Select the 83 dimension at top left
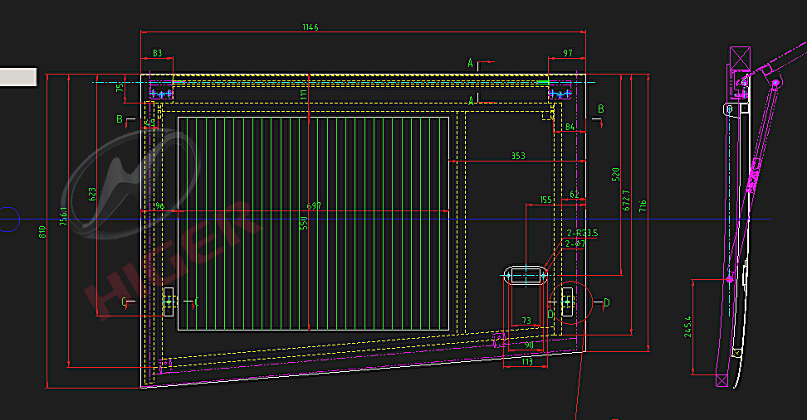The image size is (807, 420). coord(158,52)
